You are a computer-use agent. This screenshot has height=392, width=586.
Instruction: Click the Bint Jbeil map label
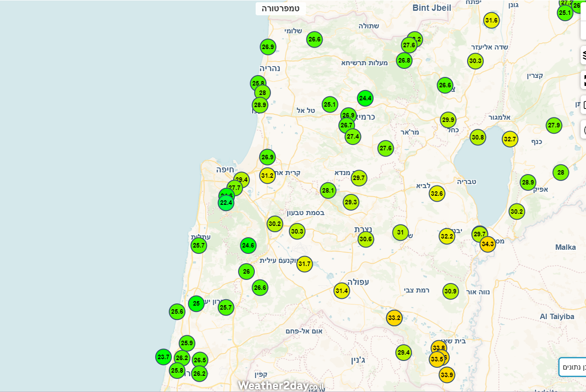click(432, 8)
